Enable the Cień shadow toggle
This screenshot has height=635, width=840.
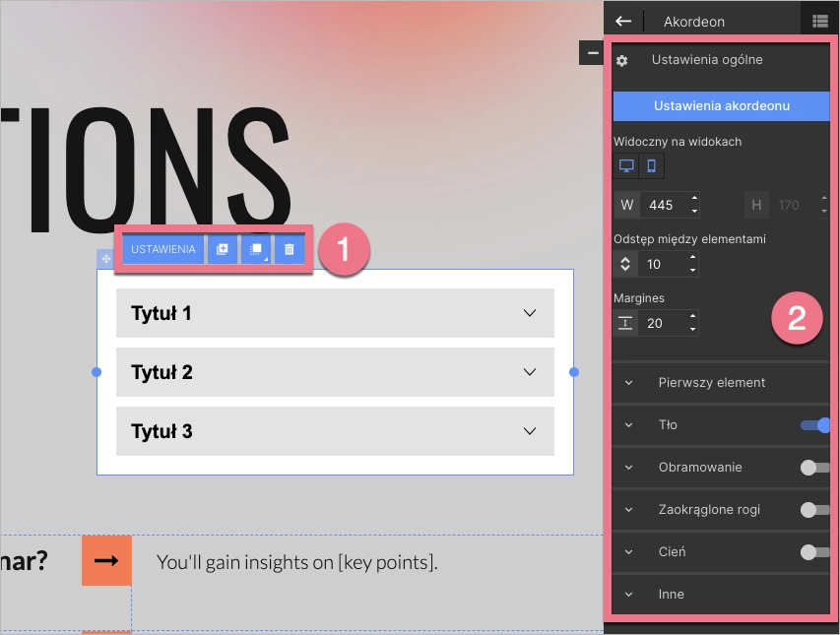tap(815, 552)
